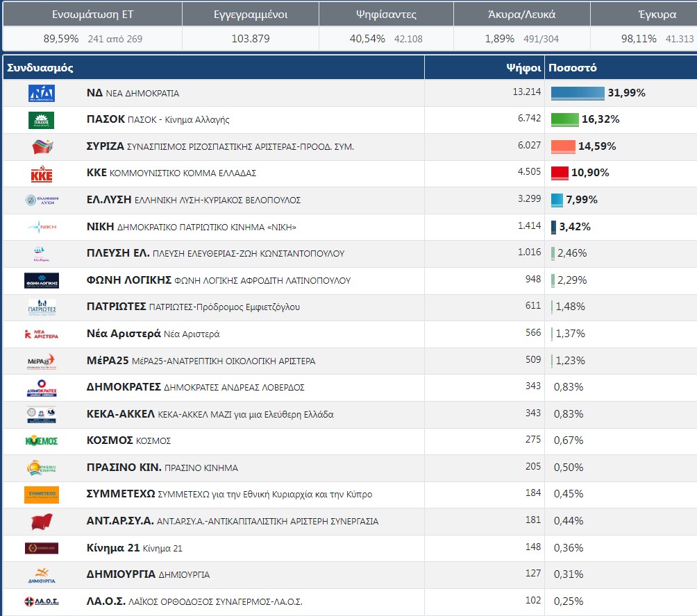Click the red ΚΚΕ party logo
This screenshot has width=697, height=616.
(x=41, y=173)
